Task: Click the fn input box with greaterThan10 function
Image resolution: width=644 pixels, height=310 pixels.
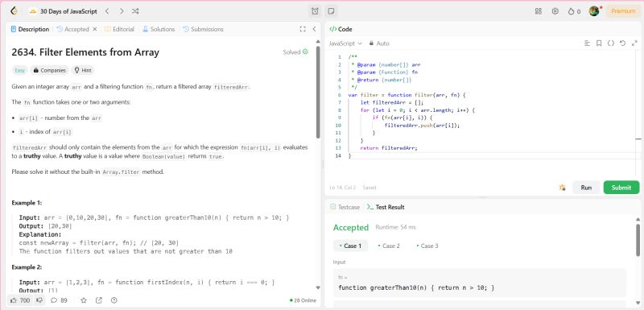Action: (479, 283)
